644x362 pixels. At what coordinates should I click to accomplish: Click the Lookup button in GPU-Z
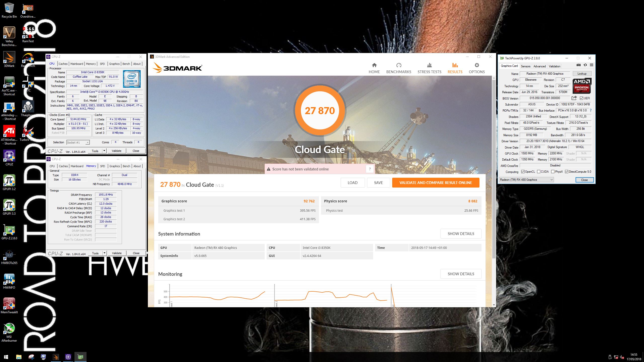click(582, 74)
